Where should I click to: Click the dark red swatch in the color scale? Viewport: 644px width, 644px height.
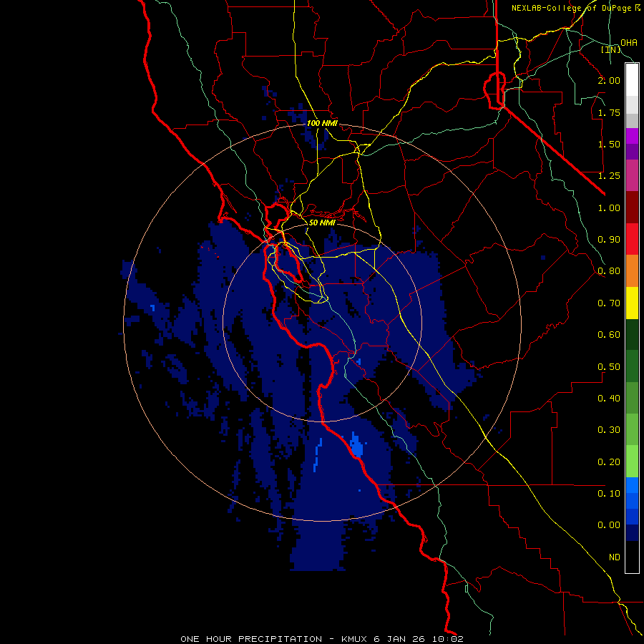tap(632, 208)
